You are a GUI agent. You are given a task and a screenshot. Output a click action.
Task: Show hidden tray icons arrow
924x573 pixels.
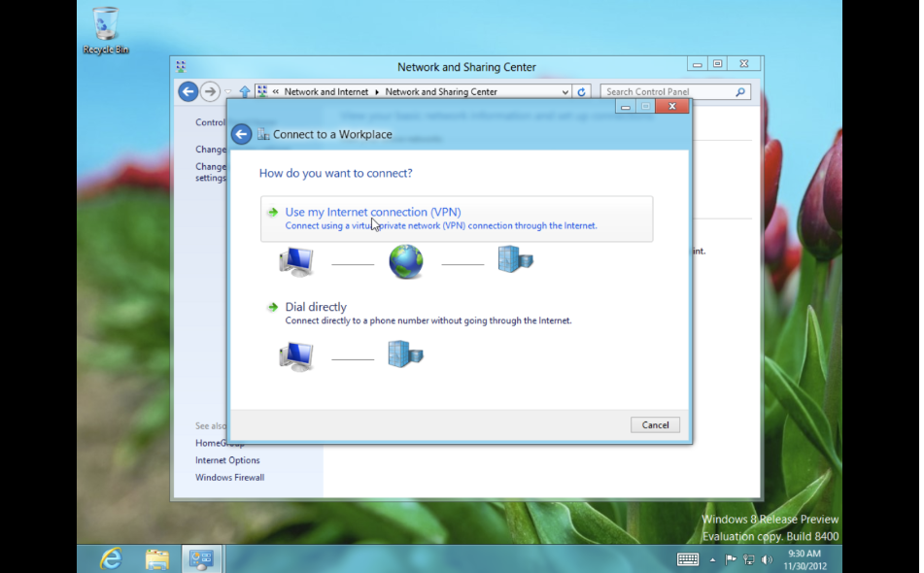tap(713, 559)
